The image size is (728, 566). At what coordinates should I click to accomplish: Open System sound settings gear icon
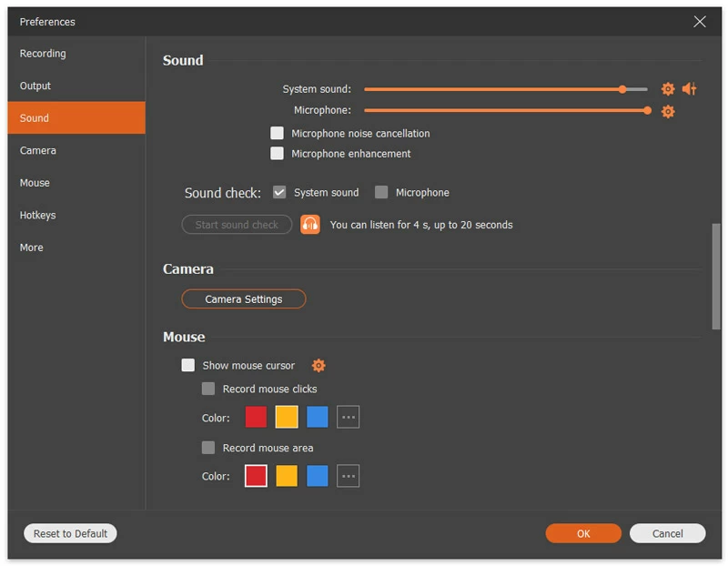(x=668, y=89)
